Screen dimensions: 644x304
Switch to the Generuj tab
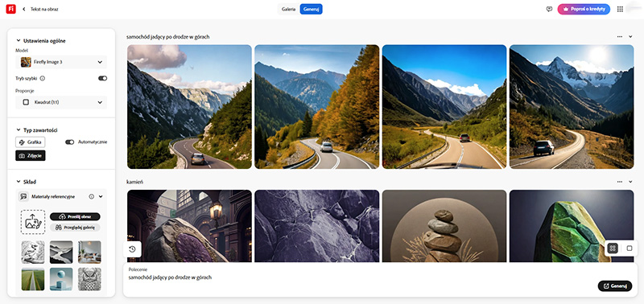(311, 9)
